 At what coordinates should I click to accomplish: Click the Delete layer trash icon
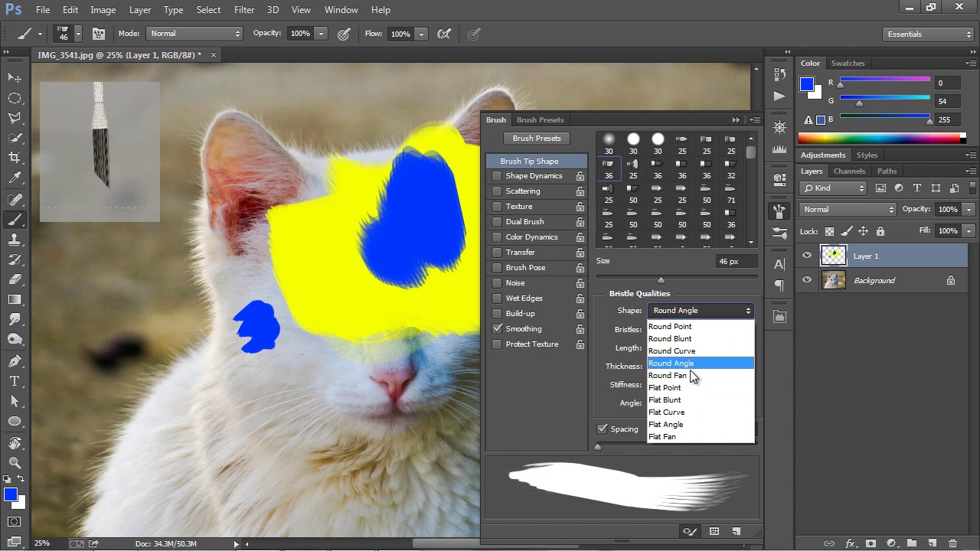point(952,543)
